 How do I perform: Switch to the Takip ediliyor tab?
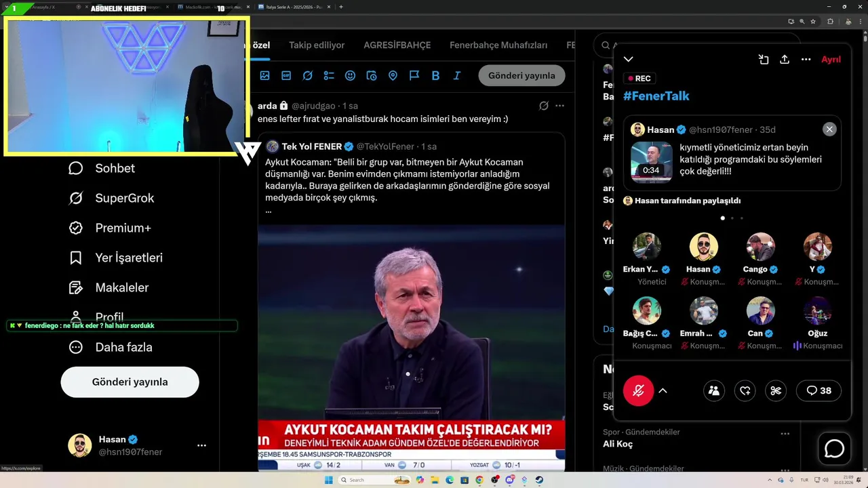click(317, 45)
